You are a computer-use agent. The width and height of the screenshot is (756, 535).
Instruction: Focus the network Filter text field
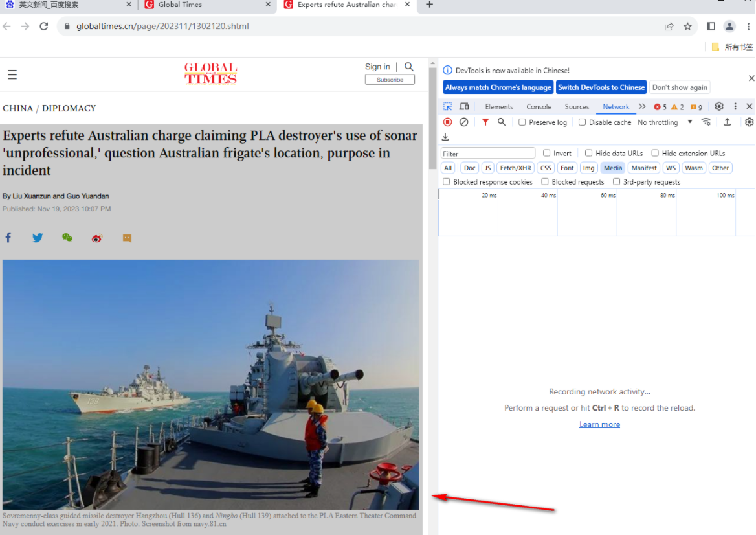(488, 154)
